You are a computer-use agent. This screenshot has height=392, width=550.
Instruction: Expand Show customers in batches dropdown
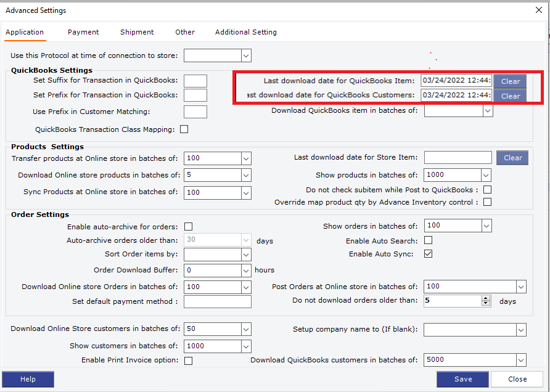click(246, 346)
